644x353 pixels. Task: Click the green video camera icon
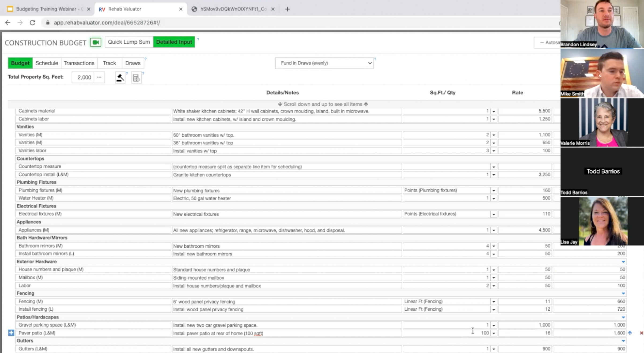[96, 42]
